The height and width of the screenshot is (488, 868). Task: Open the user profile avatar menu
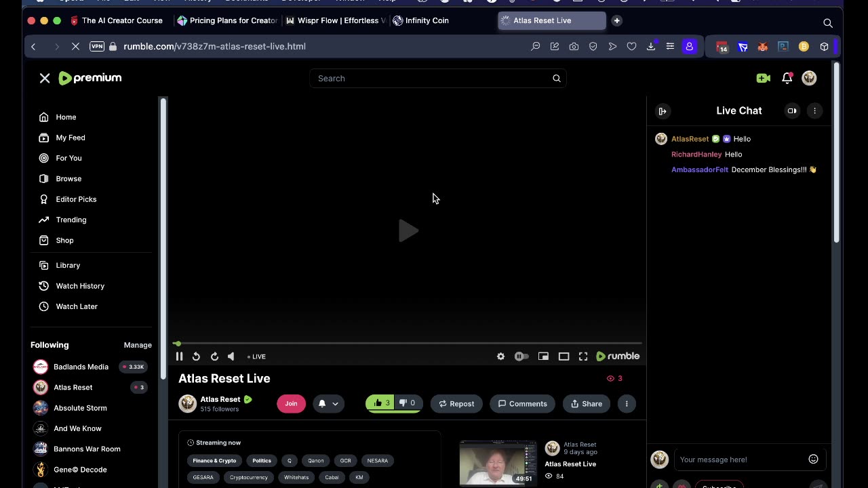809,78
